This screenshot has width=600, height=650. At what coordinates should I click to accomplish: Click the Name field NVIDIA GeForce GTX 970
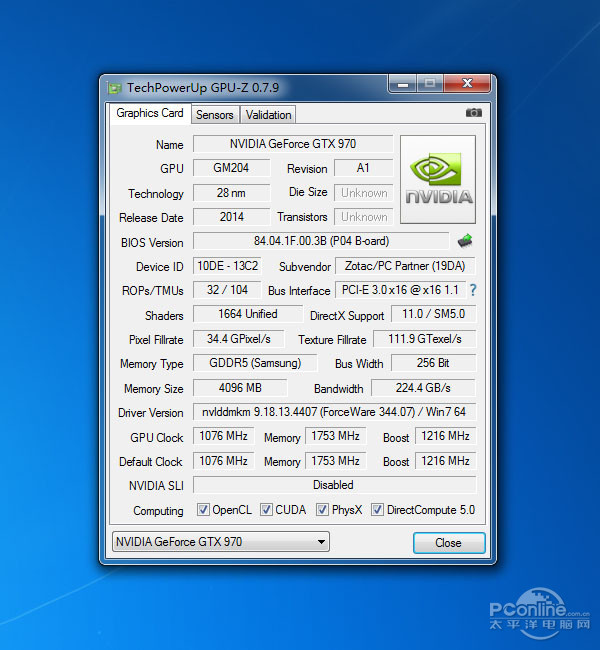[293, 144]
